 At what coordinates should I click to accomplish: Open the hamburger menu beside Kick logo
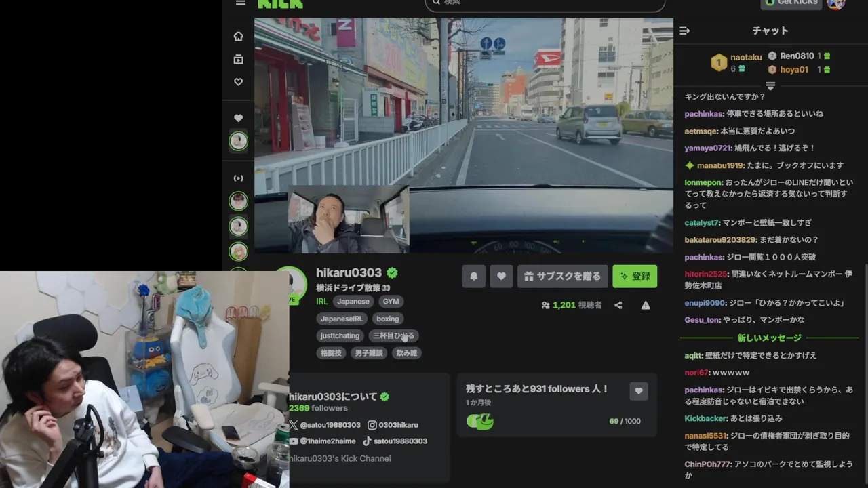tap(241, 3)
